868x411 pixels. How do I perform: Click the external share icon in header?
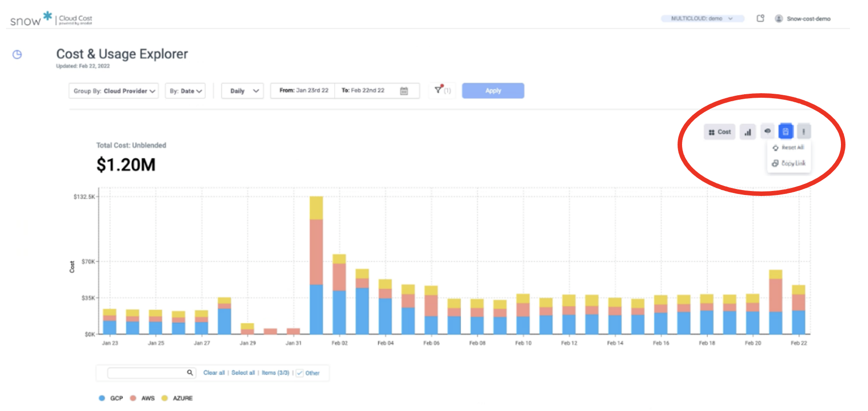pyautogui.click(x=760, y=19)
